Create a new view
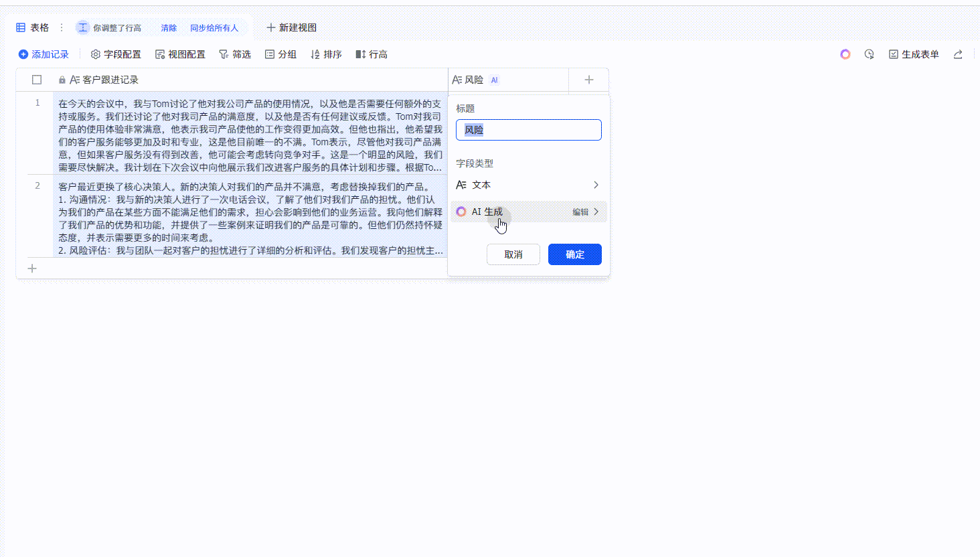 [x=291, y=27]
